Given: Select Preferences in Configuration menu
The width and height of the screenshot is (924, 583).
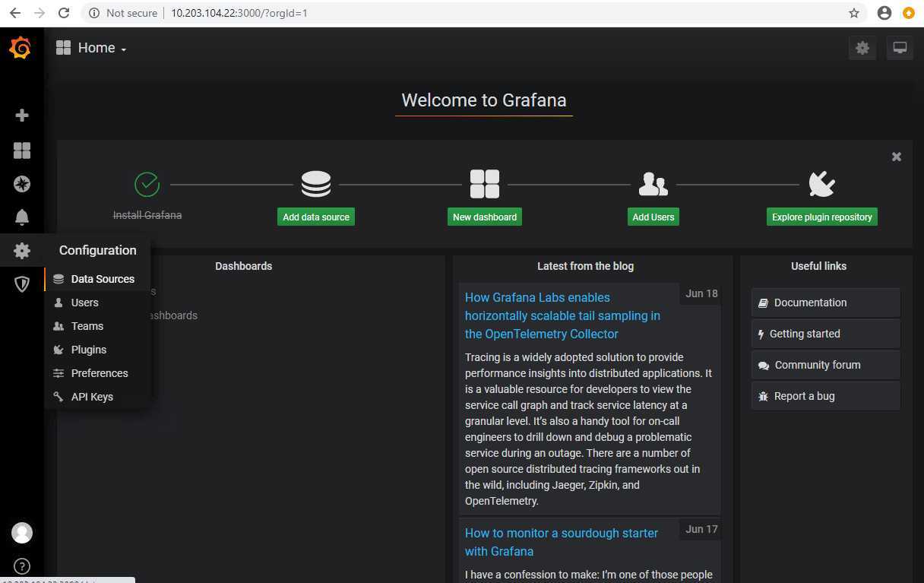Looking at the screenshot, I should pyautogui.click(x=97, y=373).
